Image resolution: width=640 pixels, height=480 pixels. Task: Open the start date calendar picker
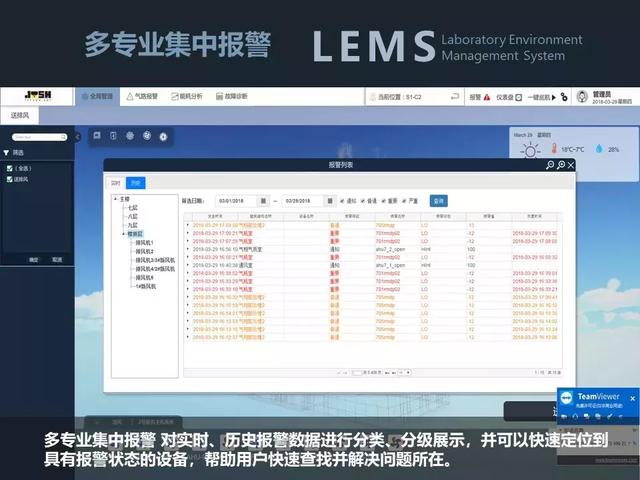262,201
